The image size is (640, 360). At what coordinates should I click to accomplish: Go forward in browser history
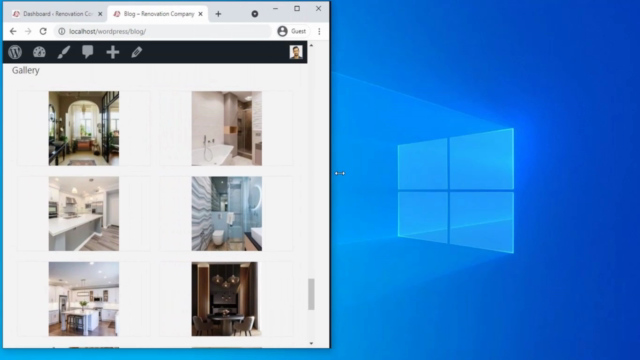coord(28,31)
